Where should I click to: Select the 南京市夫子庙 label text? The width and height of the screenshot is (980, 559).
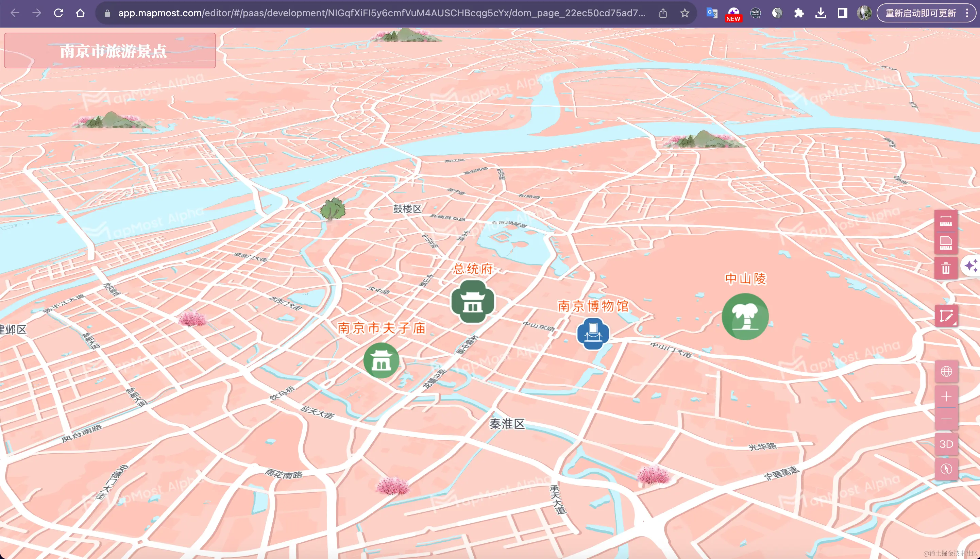[x=382, y=328]
